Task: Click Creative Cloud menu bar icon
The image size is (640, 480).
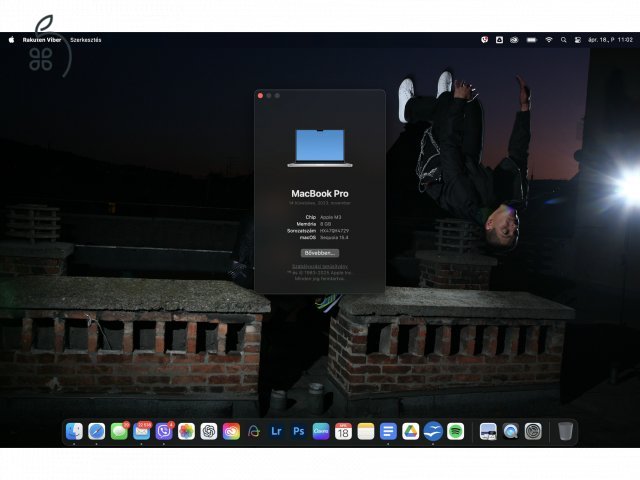Action: pyautogui.click(x=514, y=40)
